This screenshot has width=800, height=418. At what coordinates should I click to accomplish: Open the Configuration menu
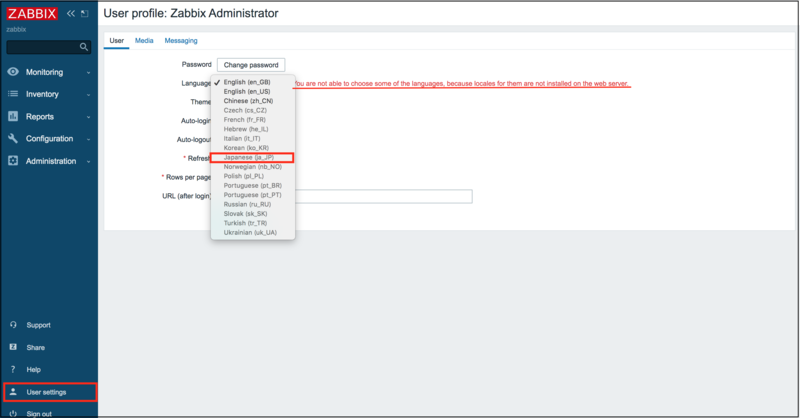pyautogui.click(x=49, y=138)
